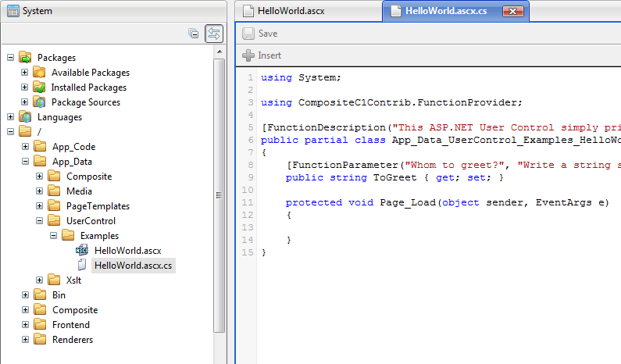
Task: Click the Save button
Action: tap(260, 34)
